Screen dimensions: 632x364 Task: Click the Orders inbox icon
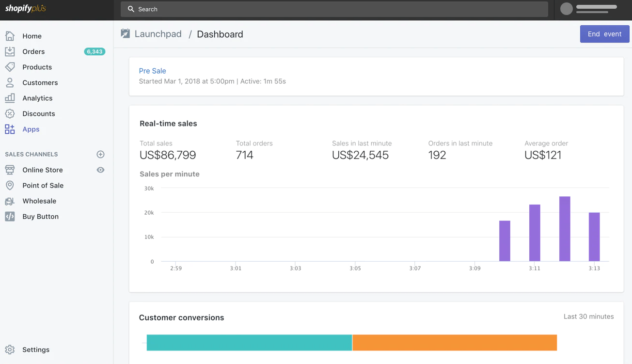click(10, 51)
